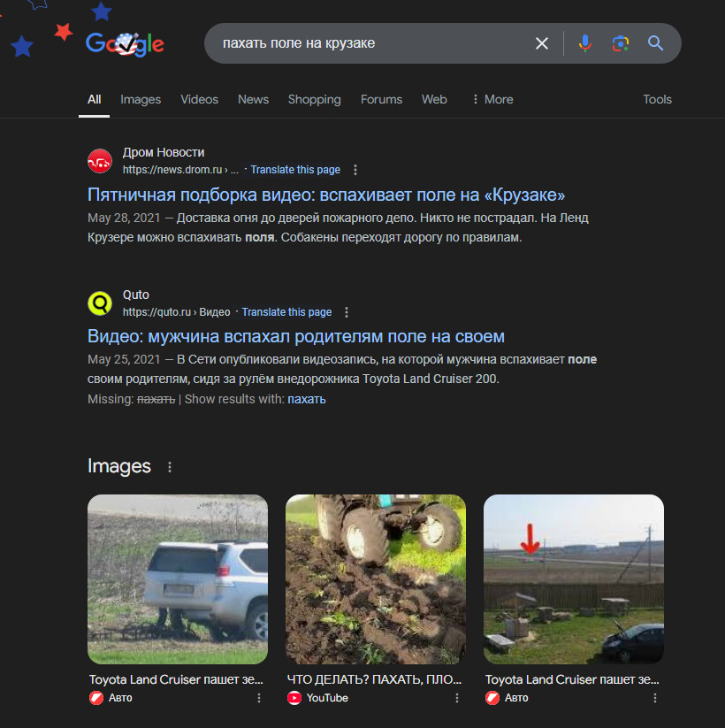Switch to the Forums tab
This screenshot has height=728, width=725.
click(381, 99)
